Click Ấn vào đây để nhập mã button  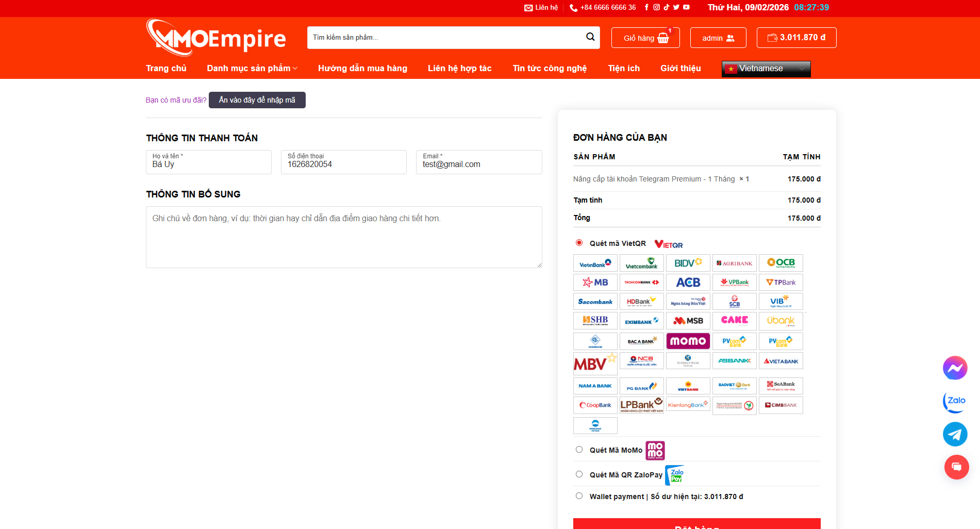(x=257, y=100)
